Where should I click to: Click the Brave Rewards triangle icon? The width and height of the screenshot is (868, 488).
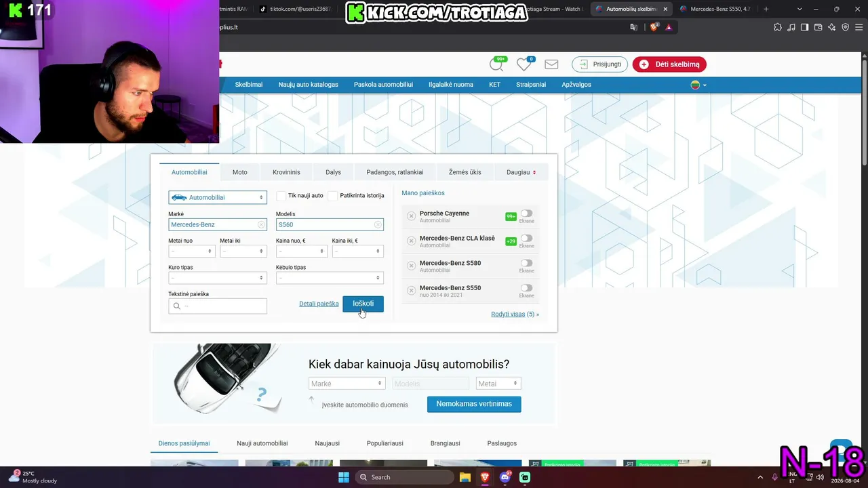pos(669,27)
